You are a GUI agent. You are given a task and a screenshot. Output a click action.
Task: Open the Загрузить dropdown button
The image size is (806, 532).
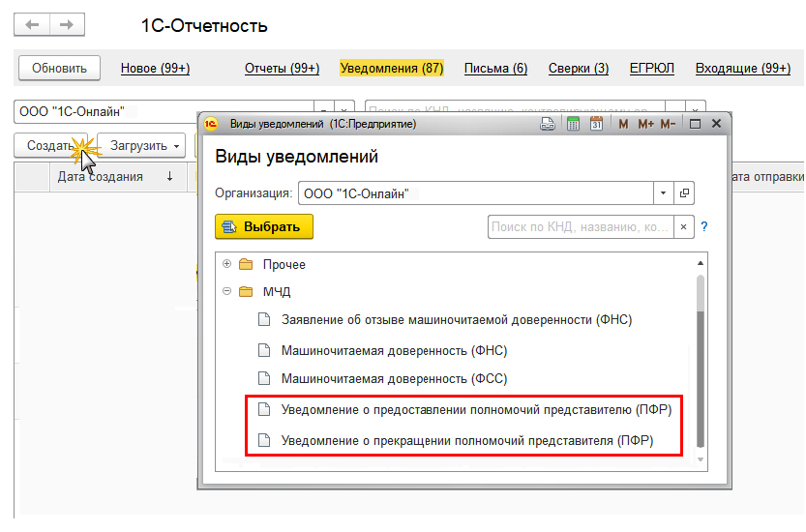[x=141, y=146]
